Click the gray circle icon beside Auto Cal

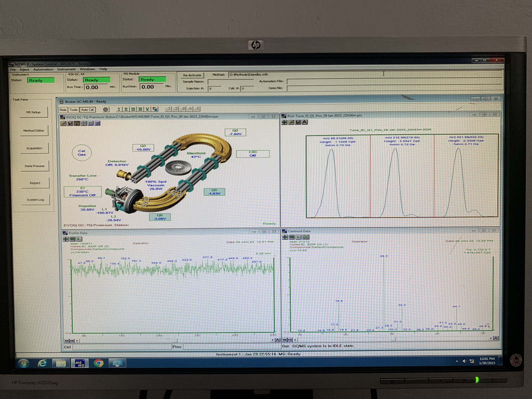pyautogui.click(x=106, y=110)
